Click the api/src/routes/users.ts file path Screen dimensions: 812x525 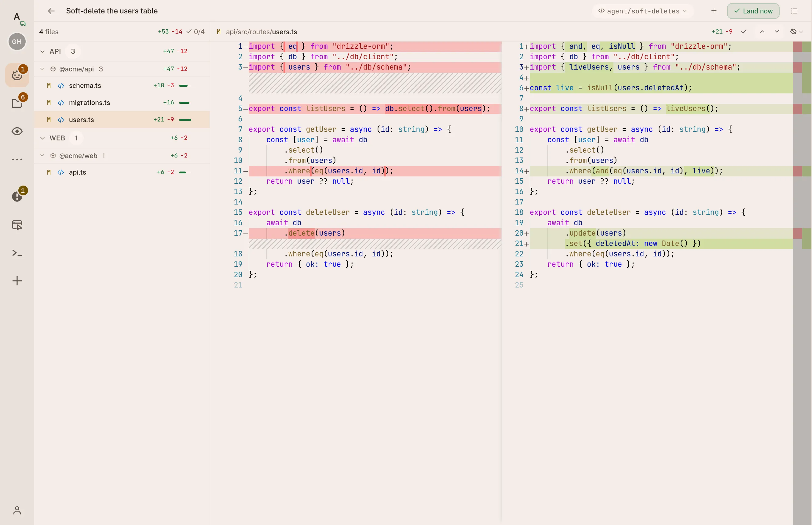click(x=261, y=32)
